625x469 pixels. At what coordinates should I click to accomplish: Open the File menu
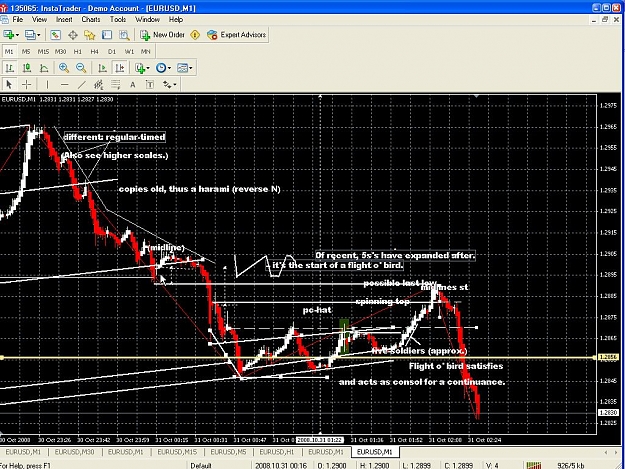pos(18,20)
